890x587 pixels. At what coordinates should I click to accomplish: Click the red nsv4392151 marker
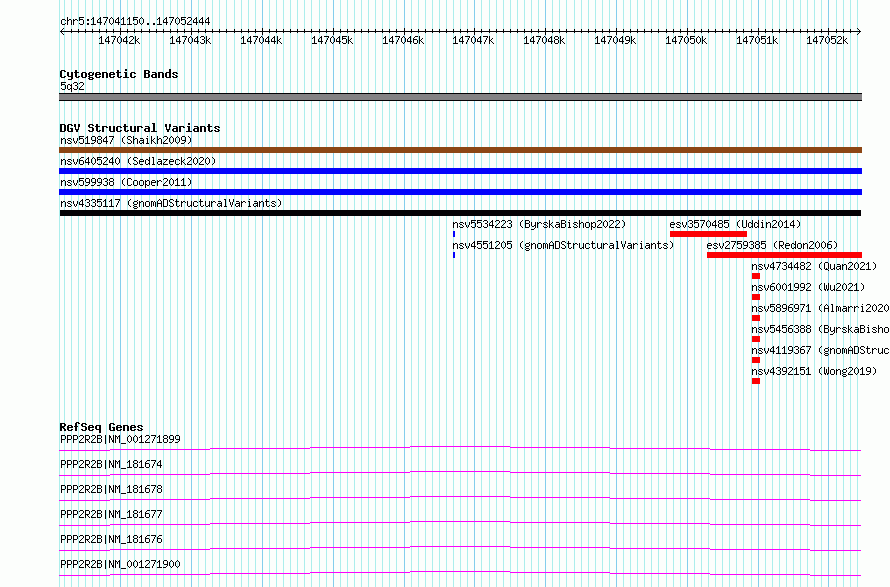[x=756, y=381]
